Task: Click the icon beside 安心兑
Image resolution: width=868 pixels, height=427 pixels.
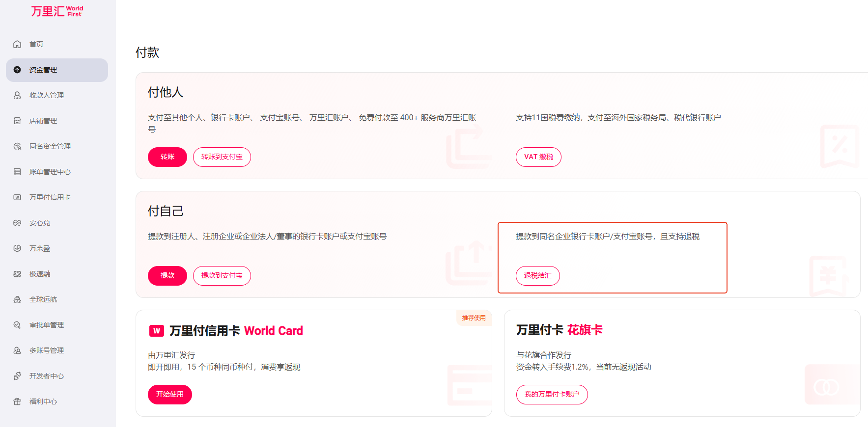Action: click(x=17, y=223)
